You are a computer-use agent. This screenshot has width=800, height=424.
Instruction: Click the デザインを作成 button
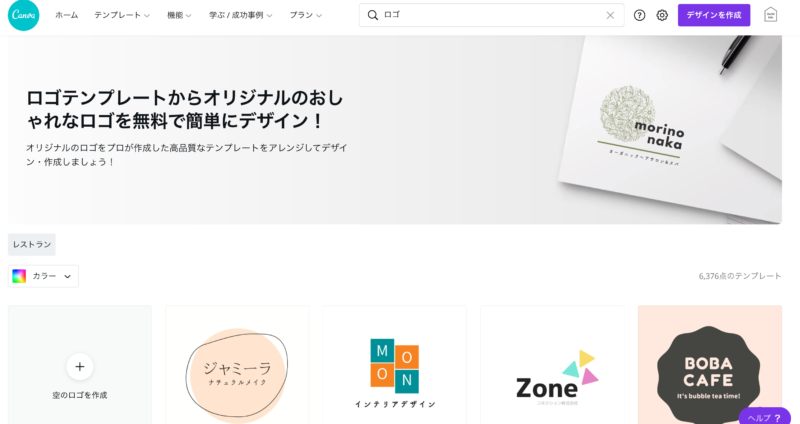click(x=714, y=15)
